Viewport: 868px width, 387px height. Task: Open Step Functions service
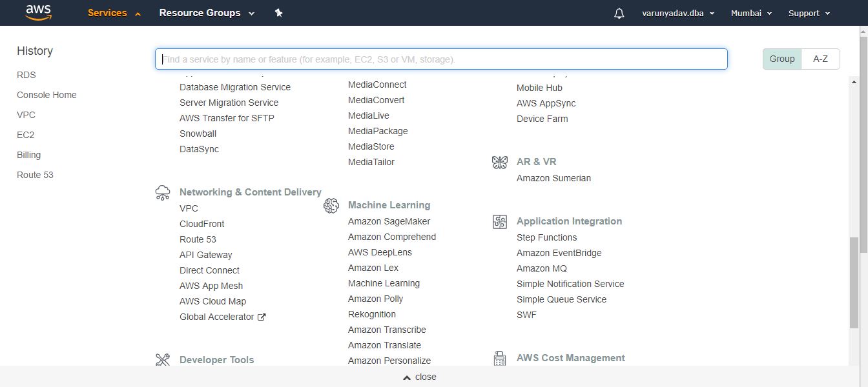tap(546, 237)
